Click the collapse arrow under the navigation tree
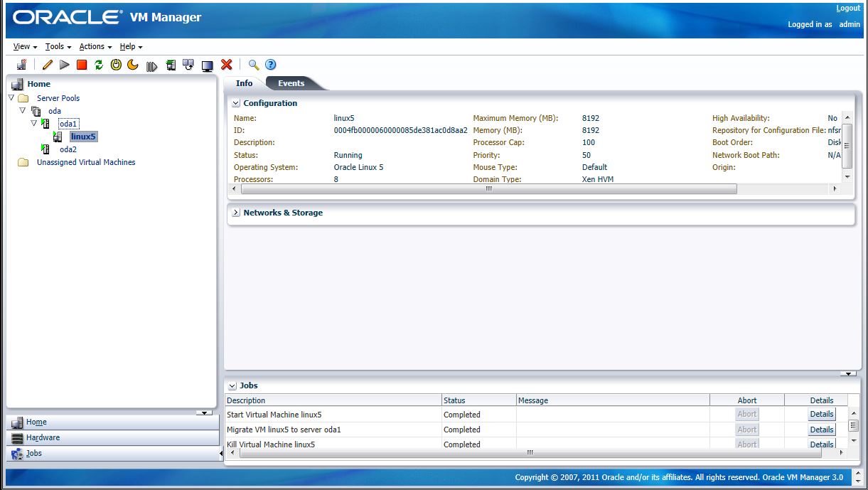Screen dimensions: 868x490 point(204,412)
